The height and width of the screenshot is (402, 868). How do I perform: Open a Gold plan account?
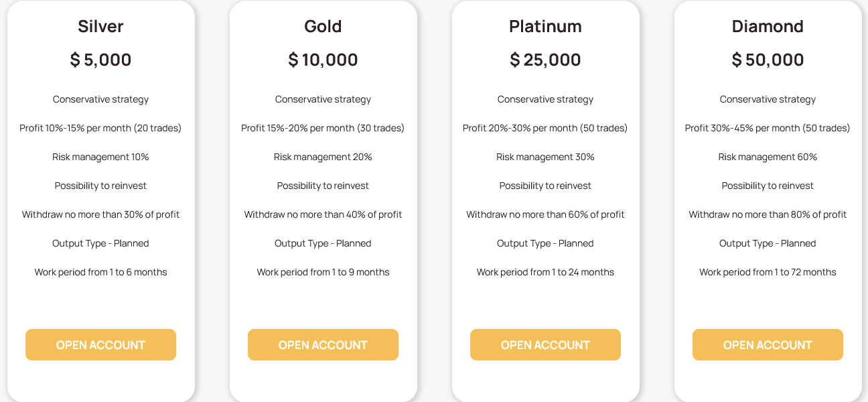[x=323, y=344]
